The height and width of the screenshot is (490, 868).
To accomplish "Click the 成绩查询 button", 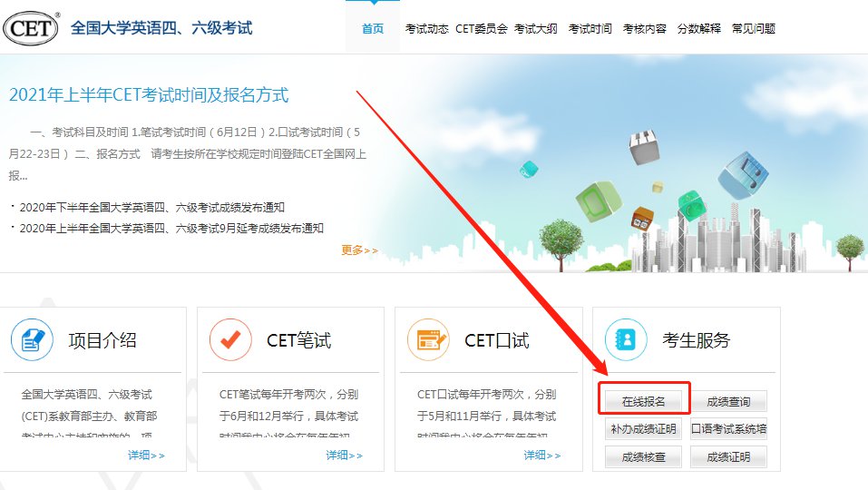I will click(728, 401).
